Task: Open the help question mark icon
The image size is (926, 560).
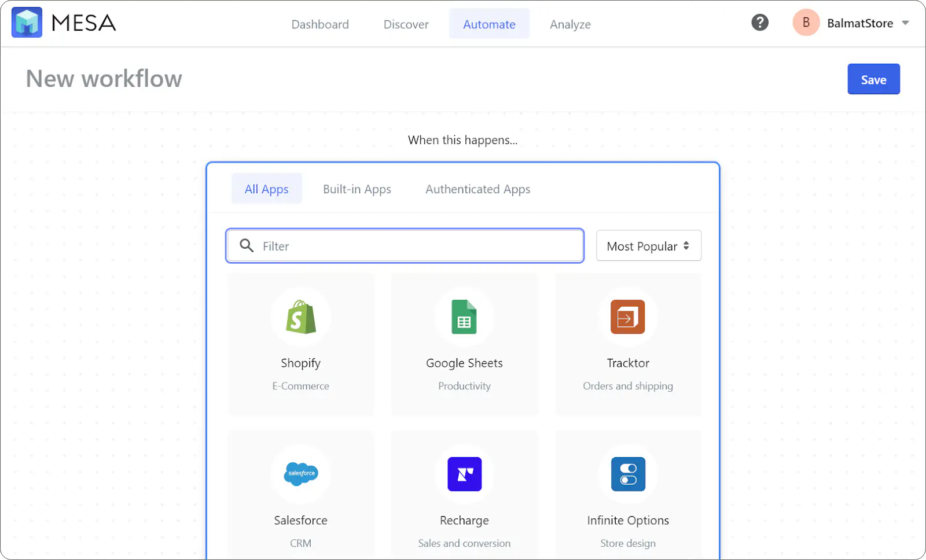Action: pos(760,23)
